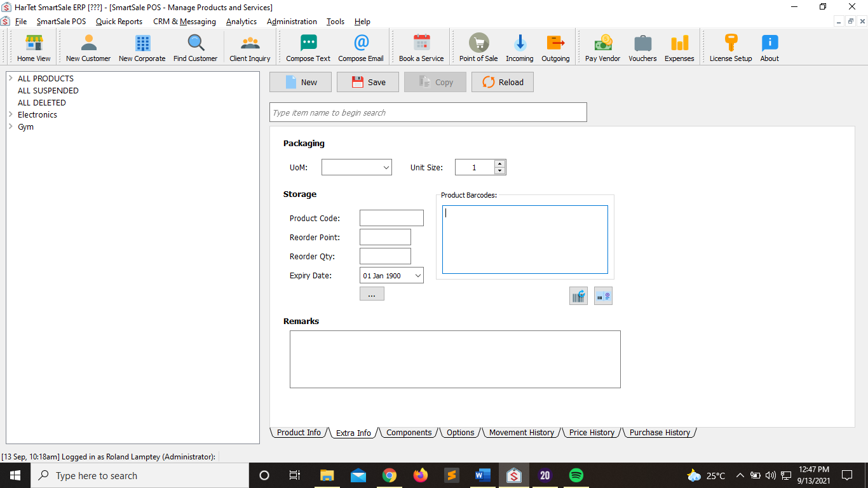The height and width of the screenshot is (488, 868).
Task: Open Outgoing stock screen
Action: pyautogui.click(x=555, y=48)
